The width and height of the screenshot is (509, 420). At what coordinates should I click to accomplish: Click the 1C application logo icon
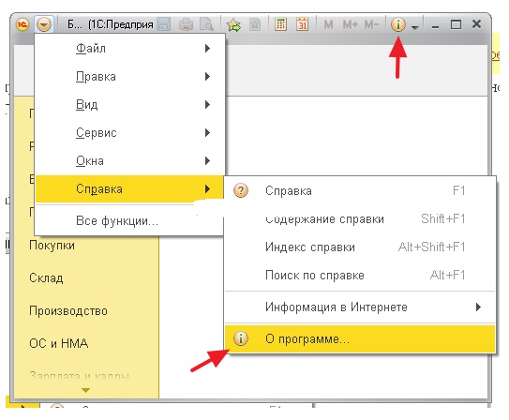point(22,24)
